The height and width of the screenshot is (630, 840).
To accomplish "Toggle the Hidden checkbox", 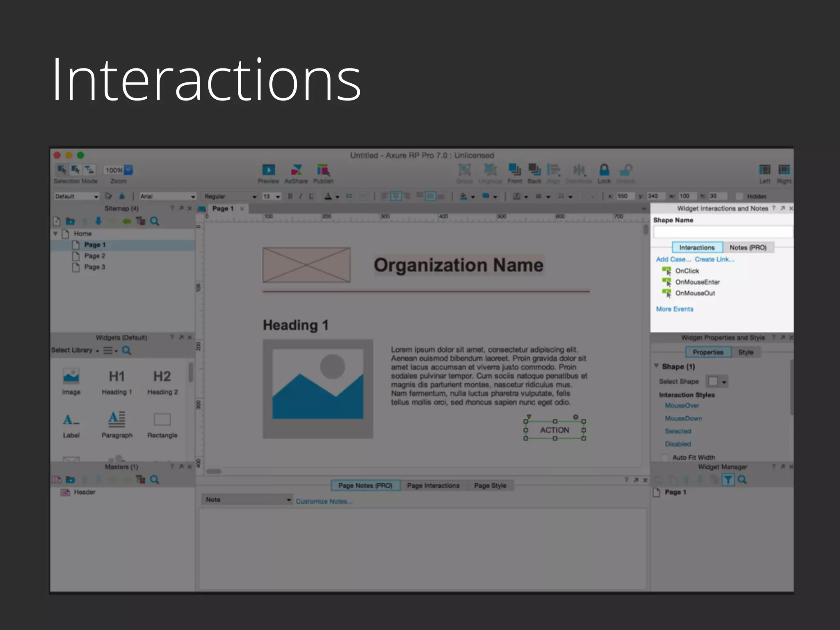I will tap(740, 196).
